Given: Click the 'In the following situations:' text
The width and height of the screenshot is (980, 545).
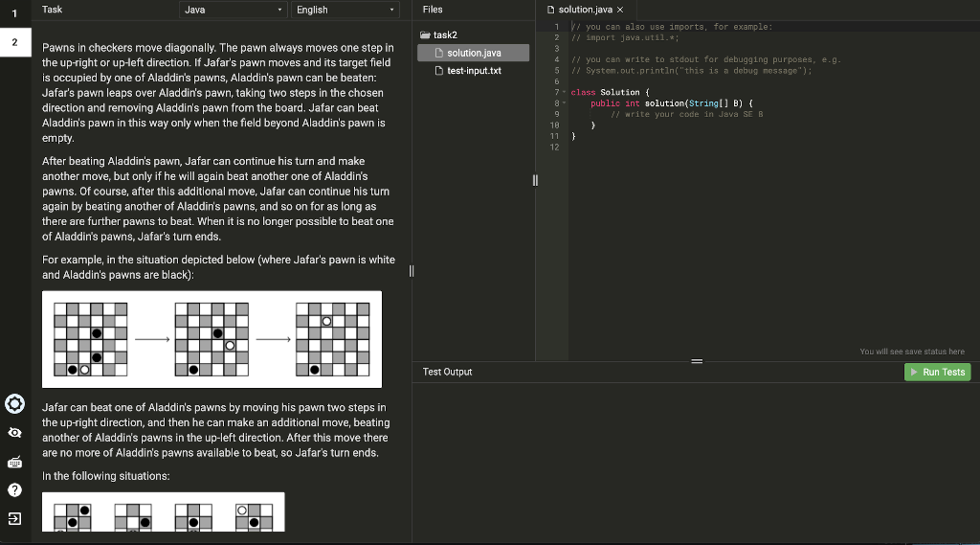Looking at the screenshot, I should 105,476.
